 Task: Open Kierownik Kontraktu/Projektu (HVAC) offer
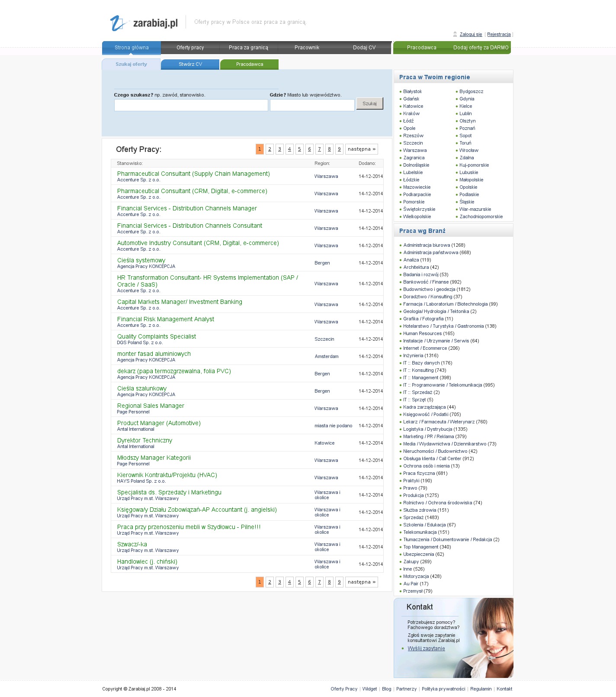pos(167,475)
